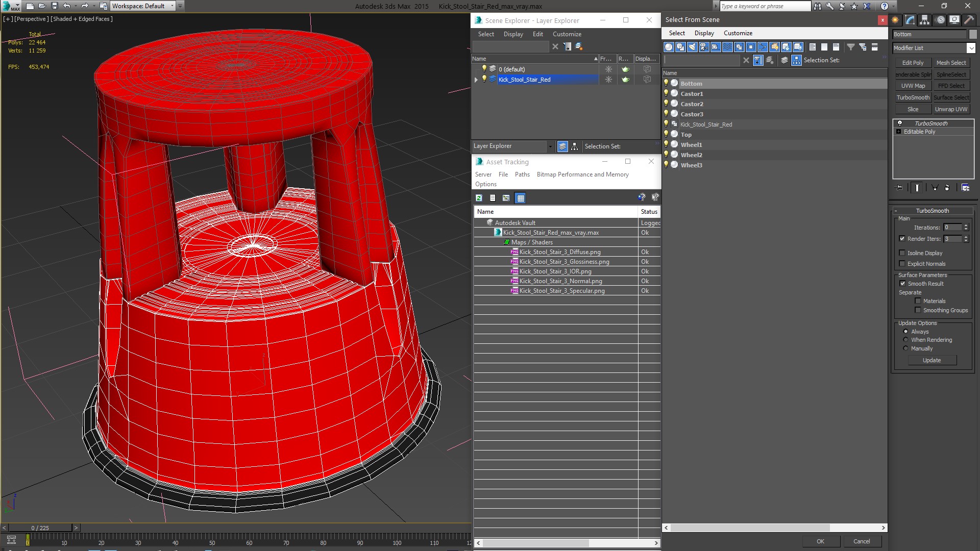Expand Editable Poly in modifier stack

point(898,132)
